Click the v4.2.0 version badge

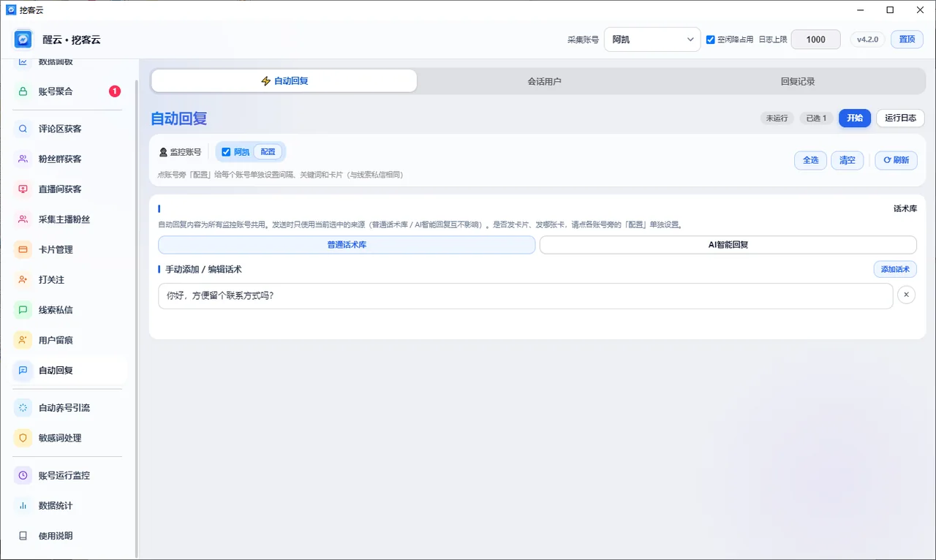(868, 39)
